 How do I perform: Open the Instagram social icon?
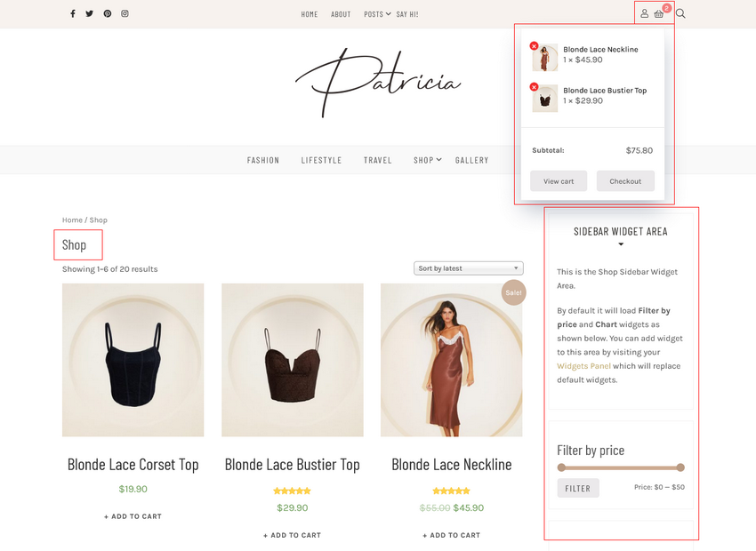point(125,13)
